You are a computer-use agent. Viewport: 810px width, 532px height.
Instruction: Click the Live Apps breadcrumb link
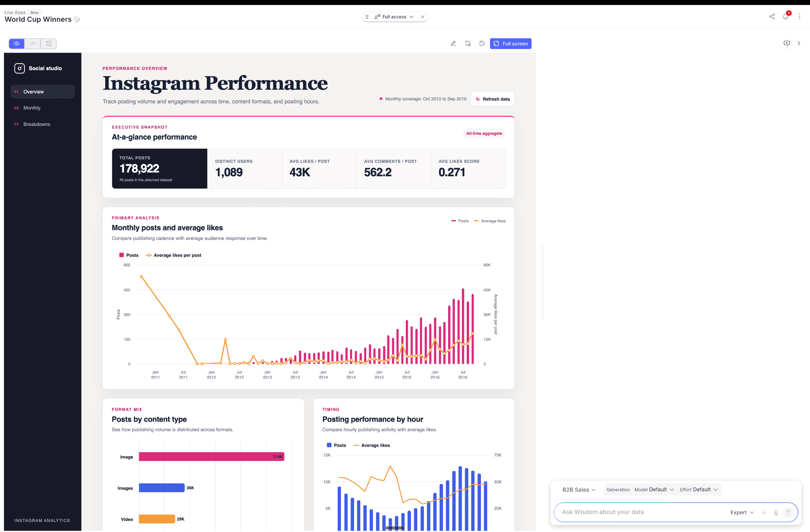pyautogui.click(x=15, y=12)
